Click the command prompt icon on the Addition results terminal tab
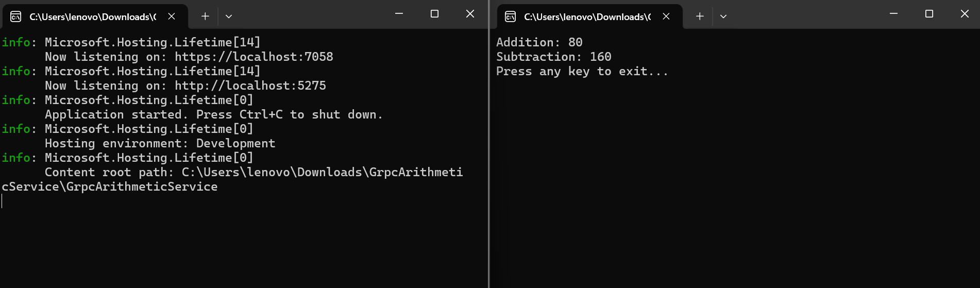Image resolution: width=980 pixels, height=288 pixels. tap(511, 17)
